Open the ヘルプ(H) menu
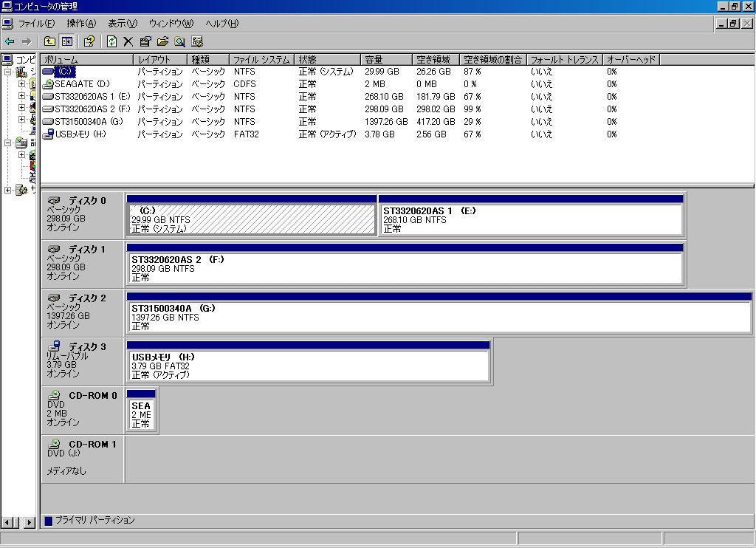 coord(221,24)
